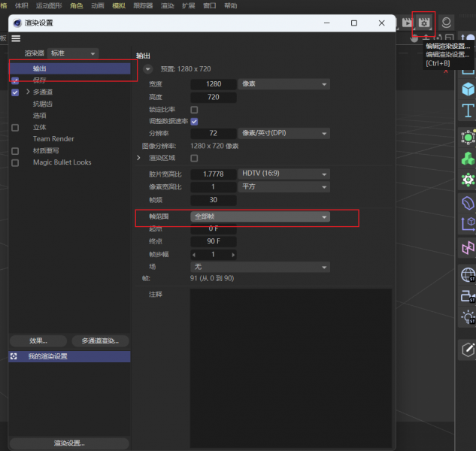Expand the 渲染区域 section arrow
The width and height of the screenshot is (476, 451).
[x=138, y=158]
